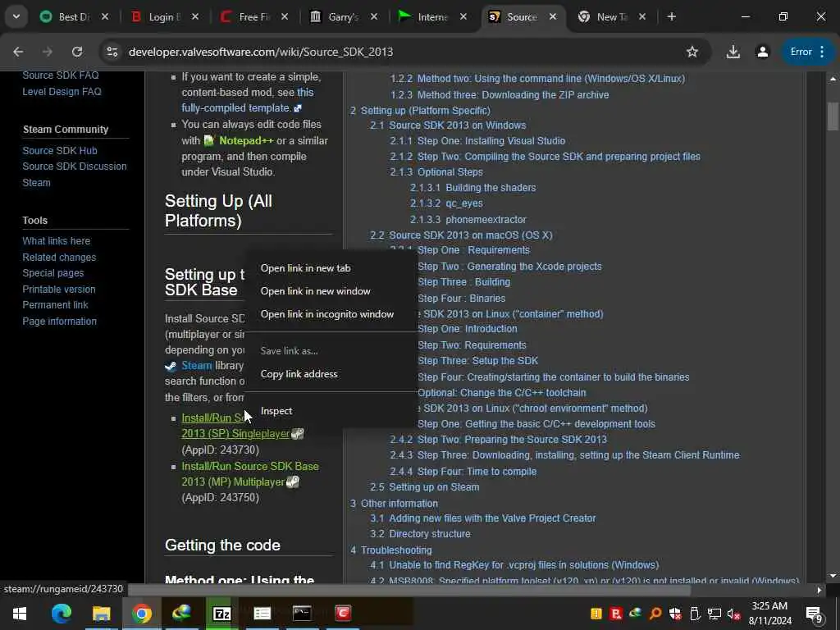Viewport: 840px width, 630px height.
Task: Open Permanent link in Tools
Action: tap(55, 305)
